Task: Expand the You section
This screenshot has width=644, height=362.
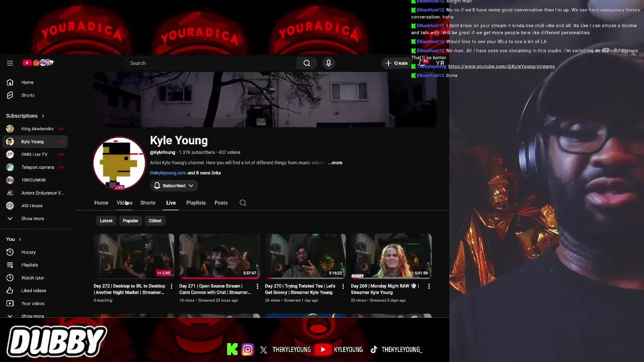Action: pos(14,239)
